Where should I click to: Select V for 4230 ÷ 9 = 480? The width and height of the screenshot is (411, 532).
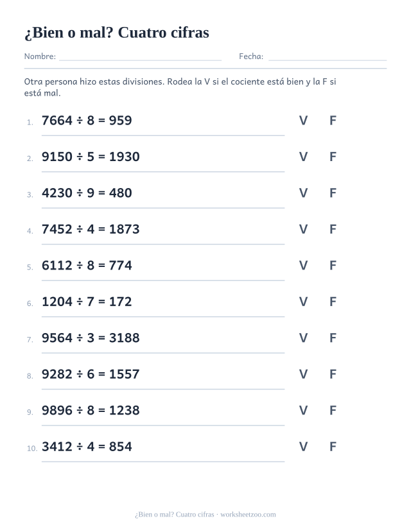coord(303,193)
